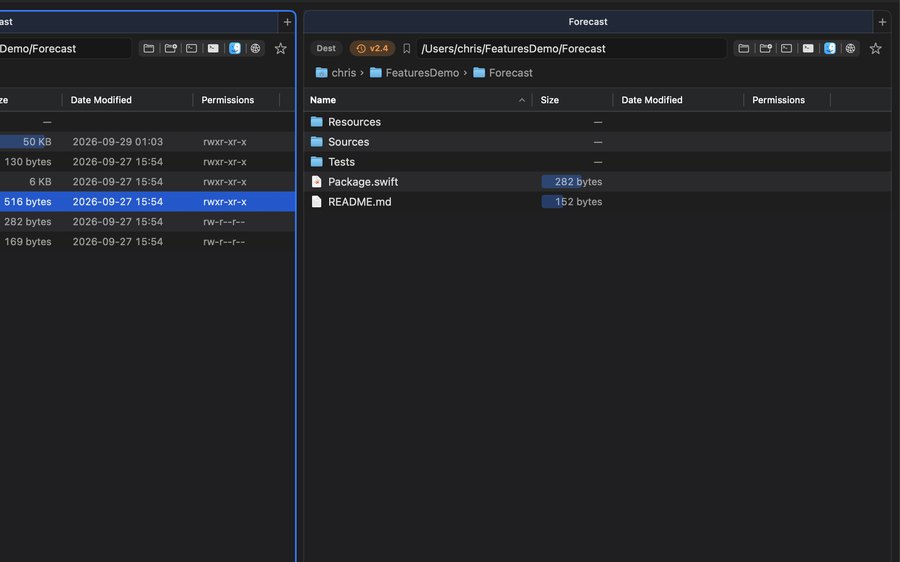Click the highlighted 516 bytes row
The width and height of the screenshot is (900, 562).
148,201
